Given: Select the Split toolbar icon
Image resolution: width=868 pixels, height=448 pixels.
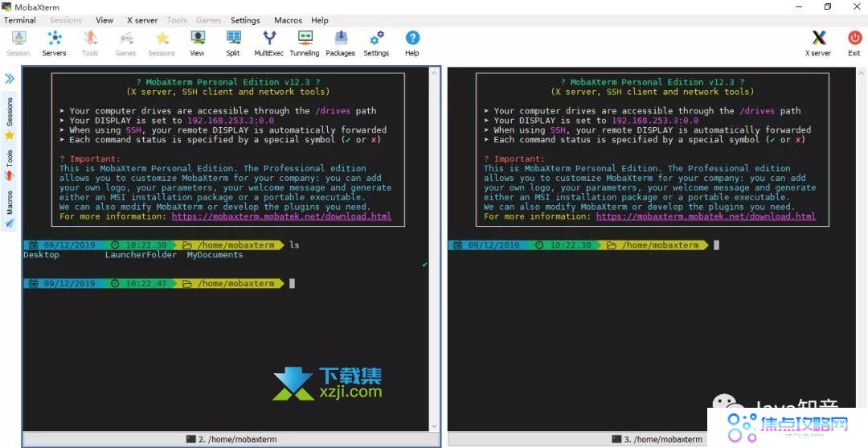Looking at the screenshot, I should click(233, 43).
